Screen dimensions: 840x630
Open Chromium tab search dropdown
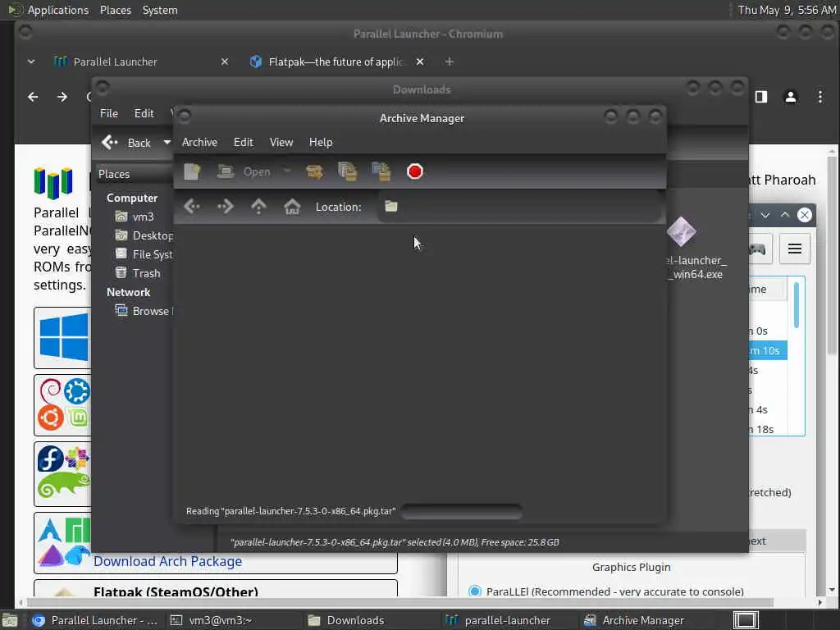31,62
